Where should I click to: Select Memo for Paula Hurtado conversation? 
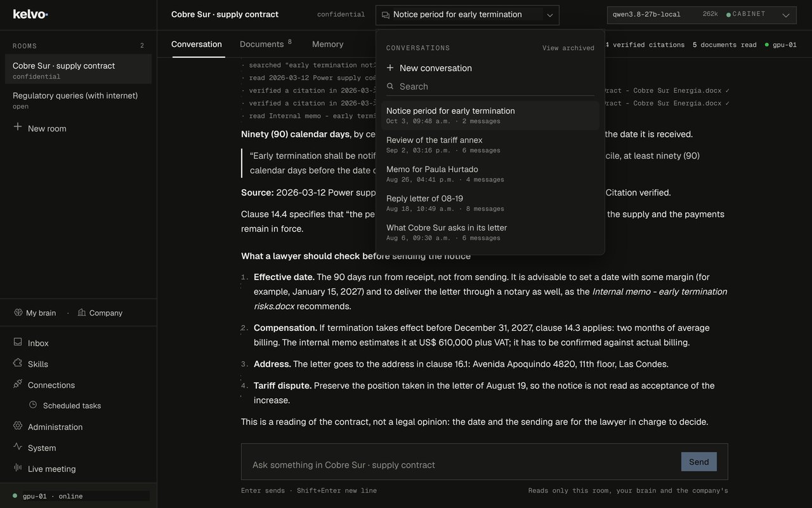tap(490, 174)
